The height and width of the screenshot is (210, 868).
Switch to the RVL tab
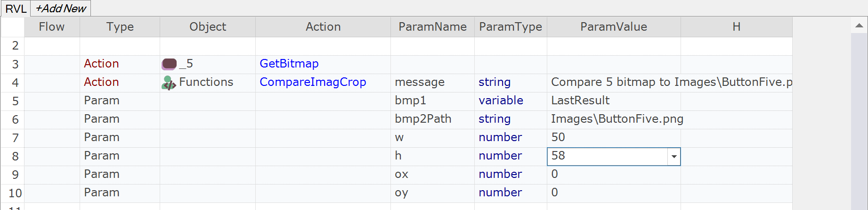coord(16,8)
